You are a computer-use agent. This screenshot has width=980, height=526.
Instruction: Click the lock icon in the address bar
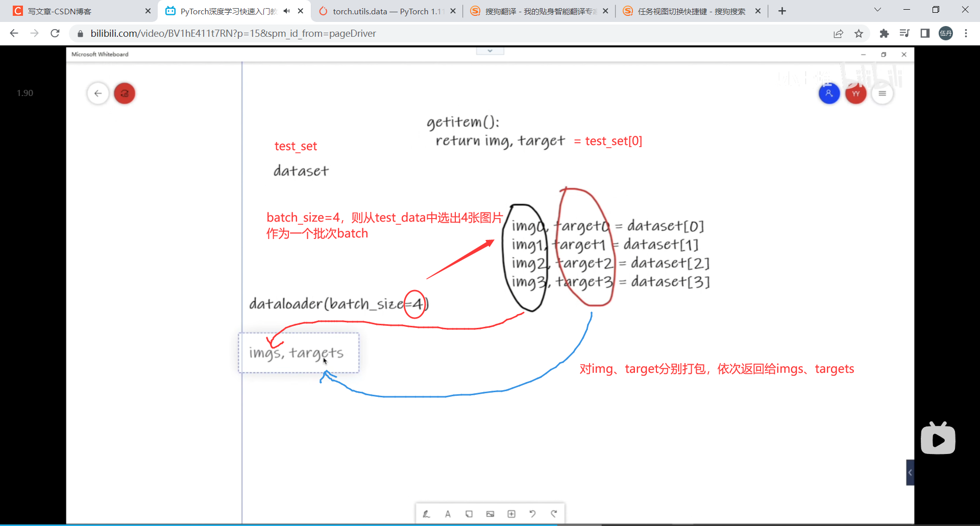(80, 34)
